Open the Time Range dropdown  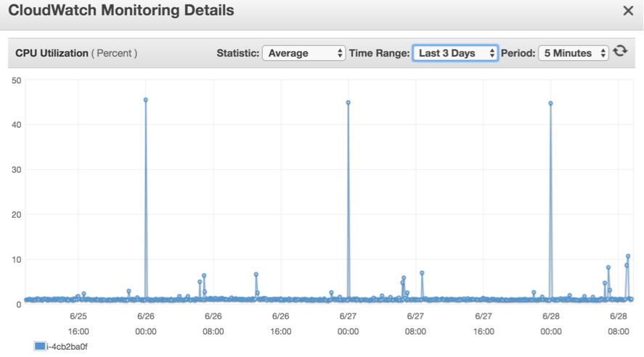tap(455, 53)
